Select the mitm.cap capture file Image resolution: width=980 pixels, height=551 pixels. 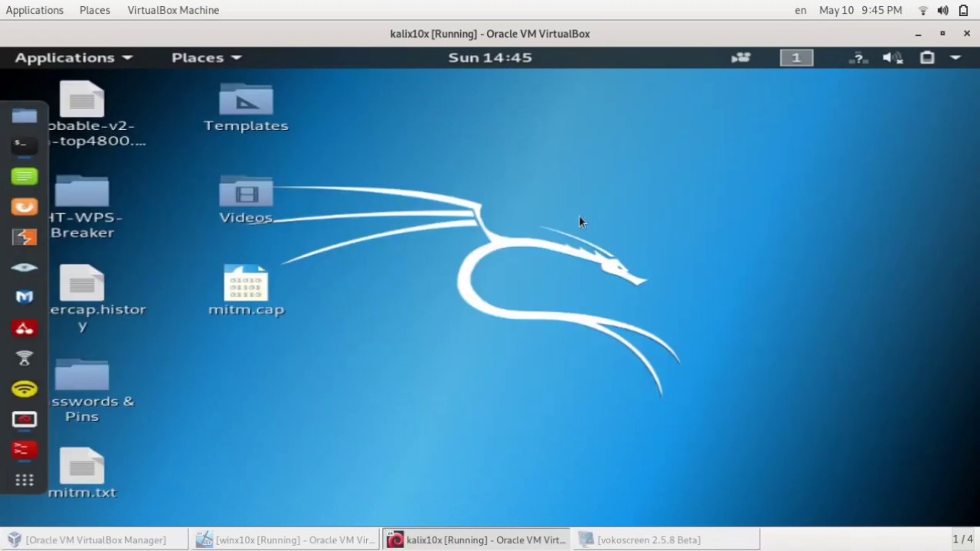(246, 291)
